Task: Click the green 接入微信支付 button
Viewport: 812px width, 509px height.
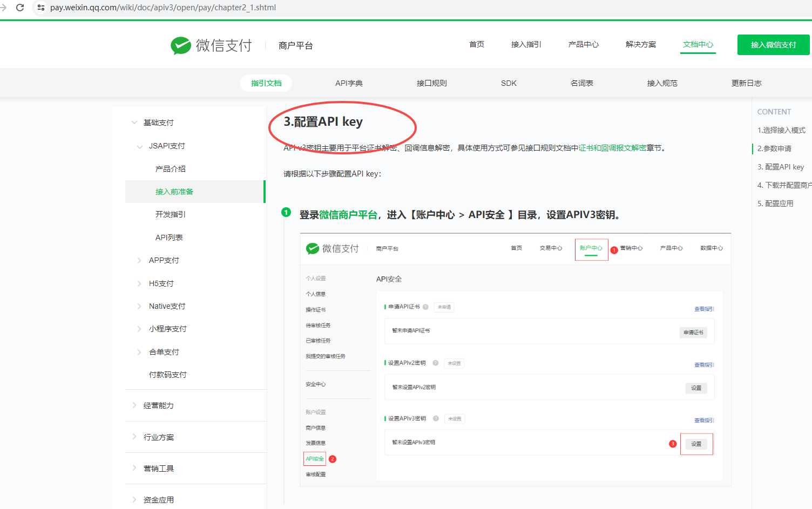Action: coord(773,45)
